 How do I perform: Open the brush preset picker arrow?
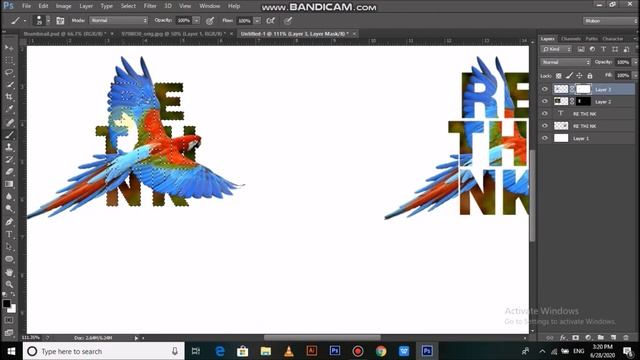pos(49,20)
